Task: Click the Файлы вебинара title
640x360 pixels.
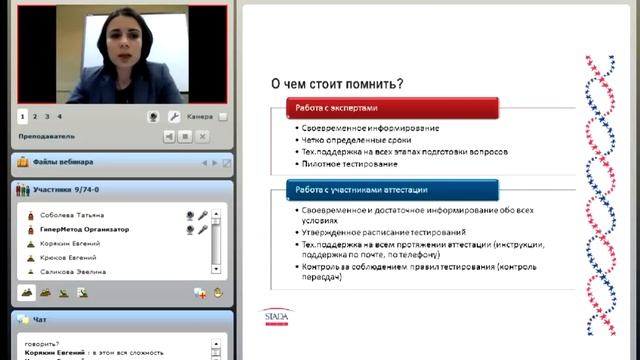Action: [x=63, y=162]
